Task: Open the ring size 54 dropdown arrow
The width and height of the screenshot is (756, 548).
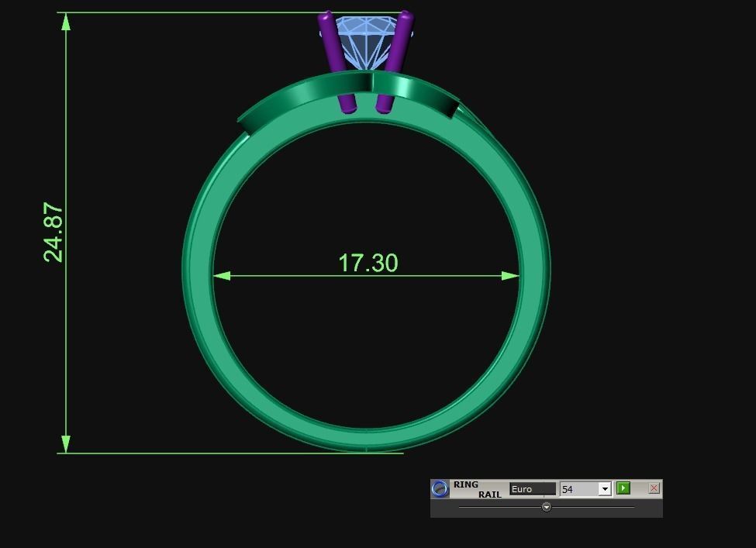Action: pos(605,489)
